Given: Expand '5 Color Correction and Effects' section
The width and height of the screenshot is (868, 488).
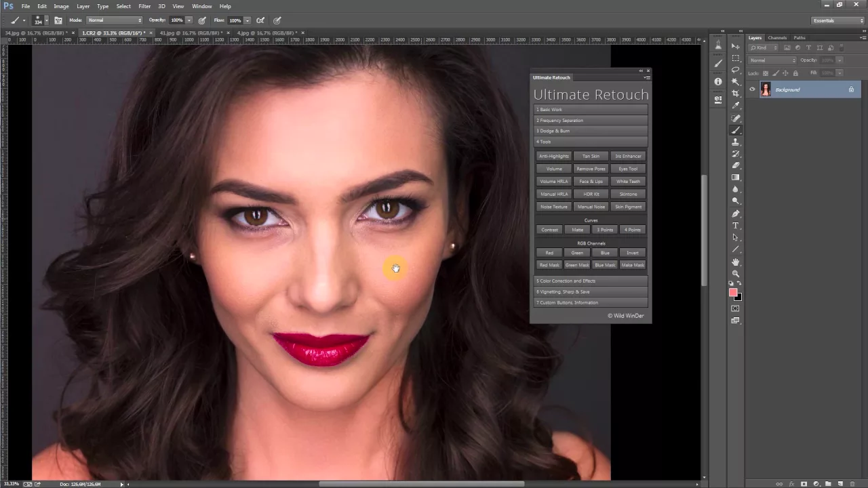Looking at the screenshot, I should click(591, 281).
